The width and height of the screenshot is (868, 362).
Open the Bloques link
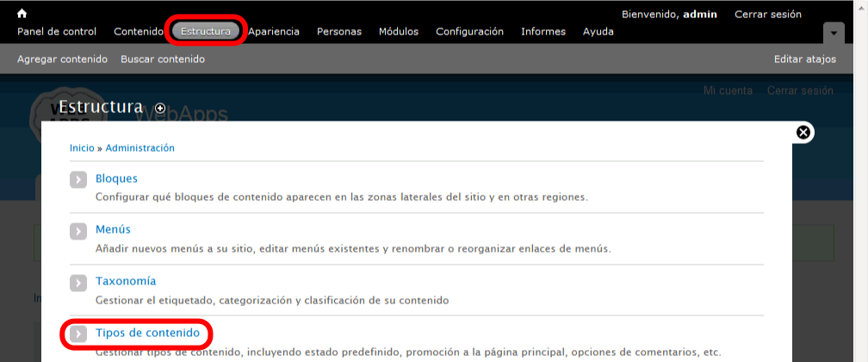click(x=117, y=178)
